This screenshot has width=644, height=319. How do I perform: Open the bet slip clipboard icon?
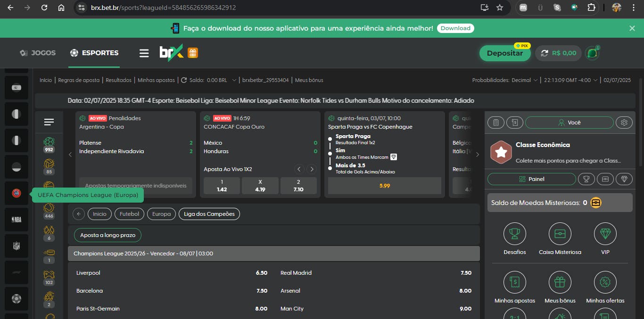(x=496, y=123)
